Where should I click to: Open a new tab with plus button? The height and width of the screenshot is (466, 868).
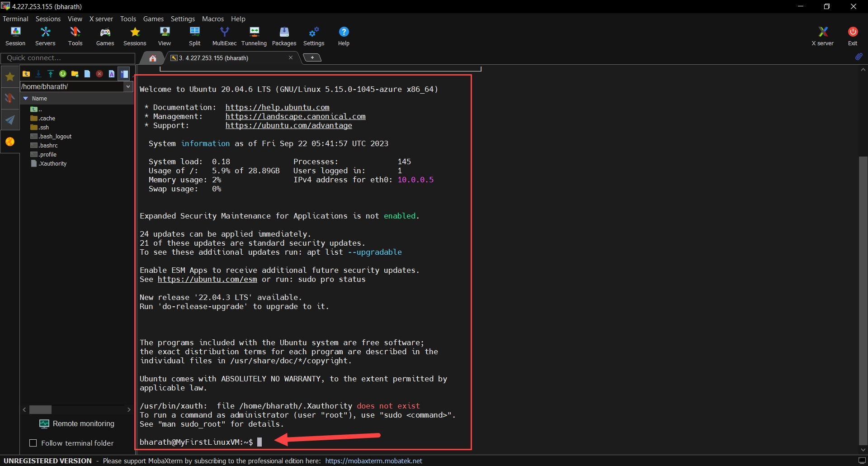click(x=312, y=57)
